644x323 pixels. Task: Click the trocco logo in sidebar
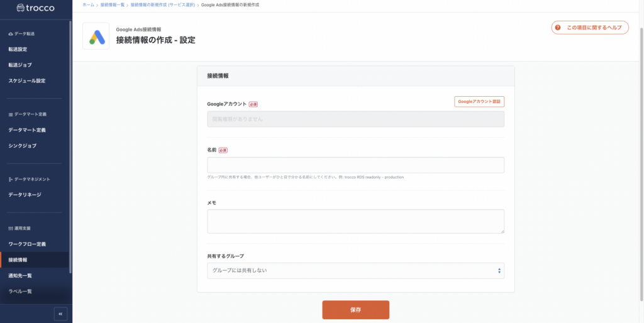36,9
